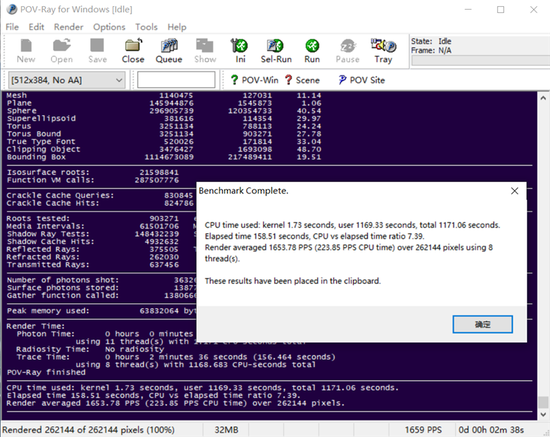Open the Tools menu
550x437 pixels.
pyautogui.click(x=146, y=27)
